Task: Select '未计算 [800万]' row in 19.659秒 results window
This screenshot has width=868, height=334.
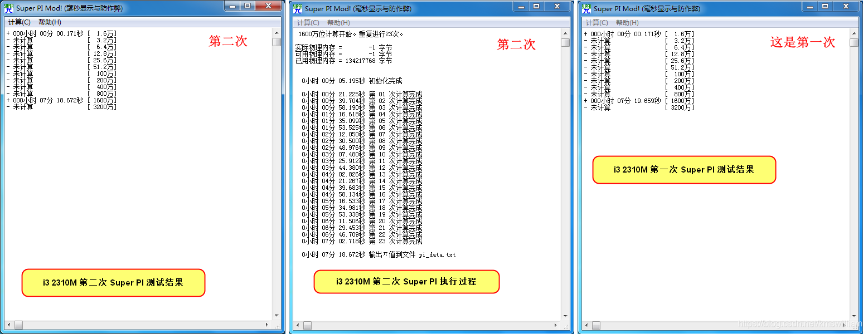Action: click(639, 94)
